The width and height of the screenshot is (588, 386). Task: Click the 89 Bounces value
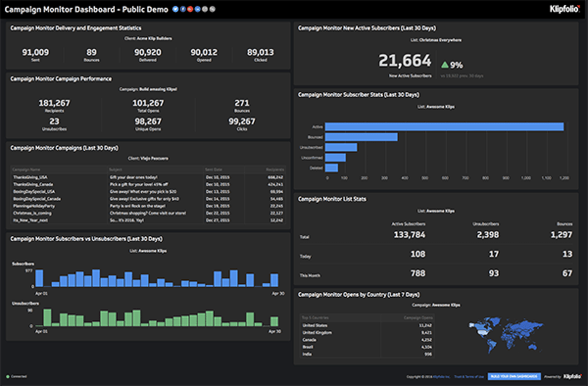(x=92, y=52)
